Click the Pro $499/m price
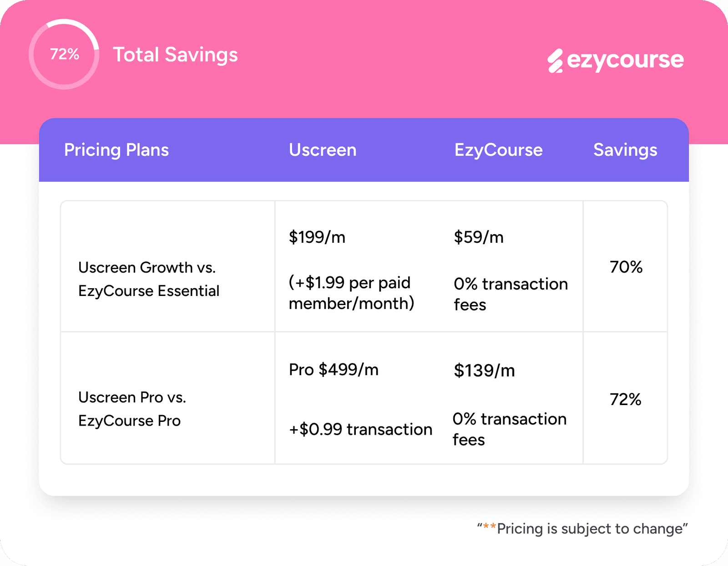This screenshot has width=728, height=566. 334,370
